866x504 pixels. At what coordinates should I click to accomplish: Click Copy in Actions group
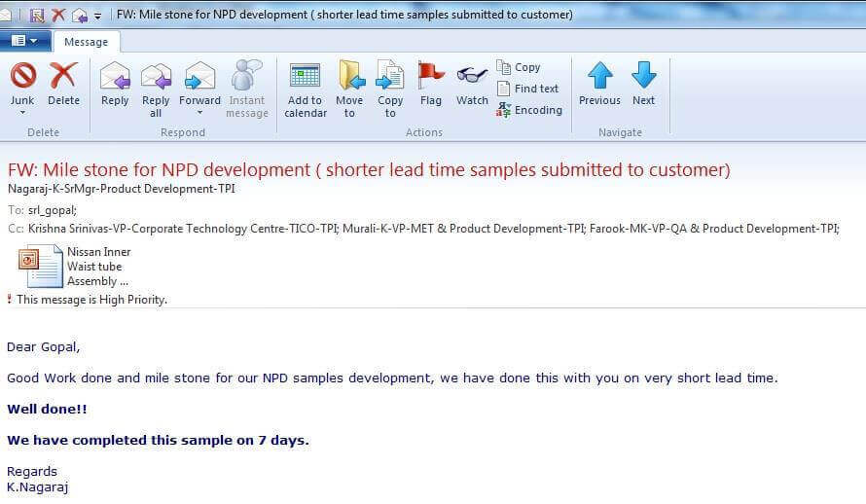[519, 67]
